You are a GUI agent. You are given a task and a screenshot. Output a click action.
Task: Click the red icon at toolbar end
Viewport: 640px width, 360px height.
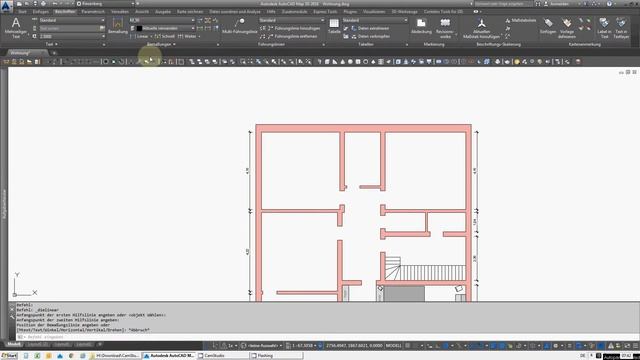[578, 62]
